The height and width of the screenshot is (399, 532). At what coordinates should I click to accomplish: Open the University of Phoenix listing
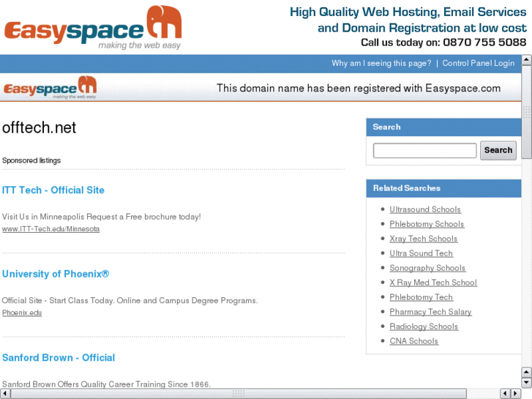[x=56, y=274]
